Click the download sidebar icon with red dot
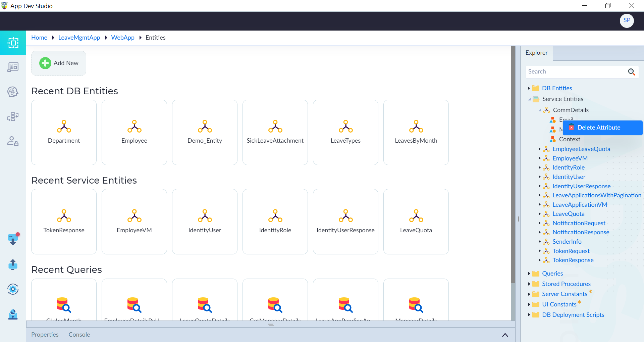Screen dimensions: 644x342 [x=13, y=239]
